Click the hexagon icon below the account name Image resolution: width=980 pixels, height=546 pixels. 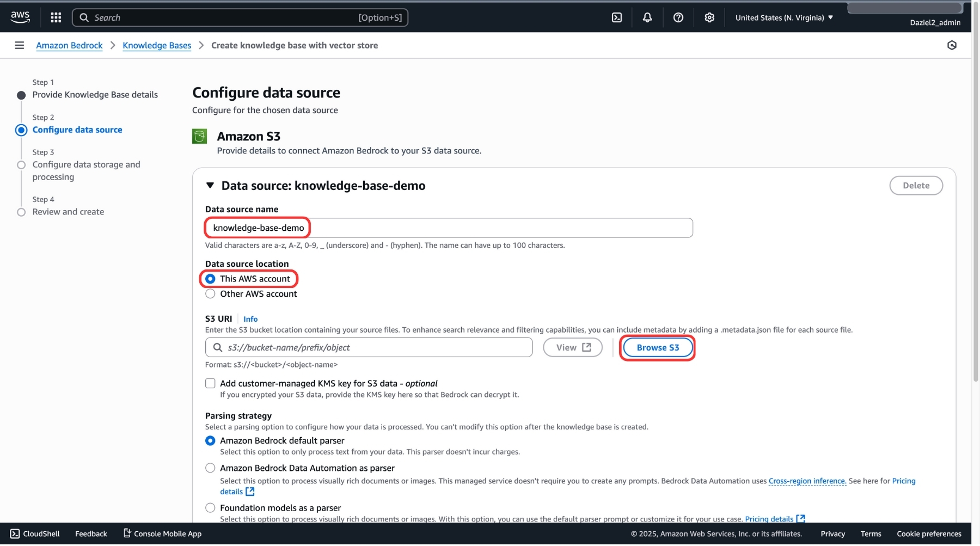click(x=951, y=45)
